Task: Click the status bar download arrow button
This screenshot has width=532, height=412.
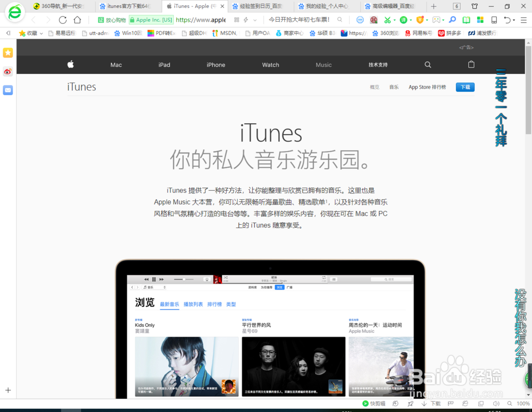Action: [x=431, y=403]
